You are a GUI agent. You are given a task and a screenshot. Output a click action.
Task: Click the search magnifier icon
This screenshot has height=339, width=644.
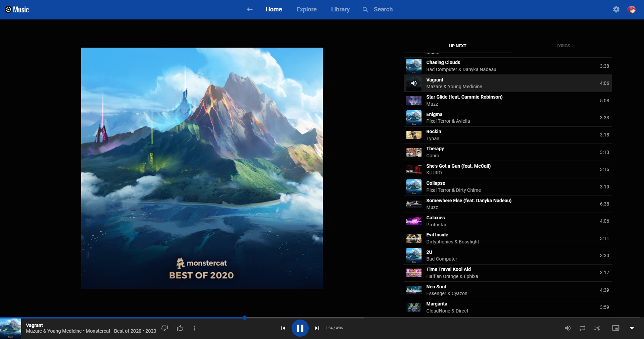tap(365, 9)
